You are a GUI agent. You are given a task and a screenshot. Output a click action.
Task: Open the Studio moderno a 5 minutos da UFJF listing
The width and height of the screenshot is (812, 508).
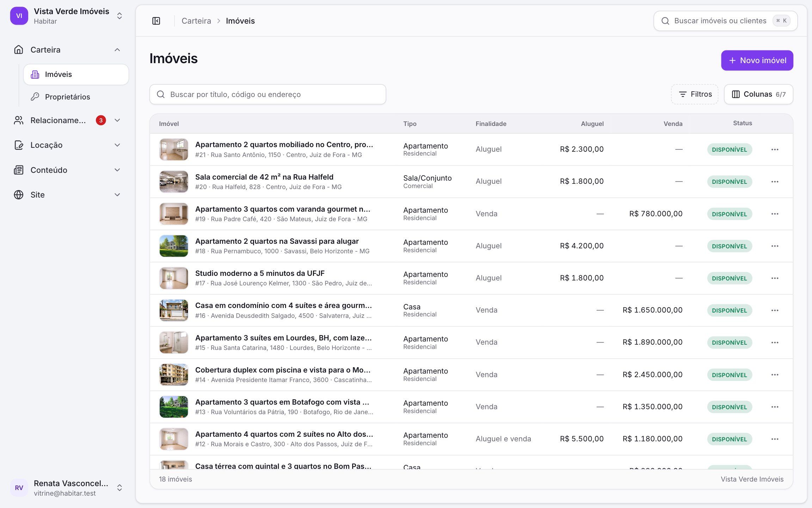coord(260,273)
